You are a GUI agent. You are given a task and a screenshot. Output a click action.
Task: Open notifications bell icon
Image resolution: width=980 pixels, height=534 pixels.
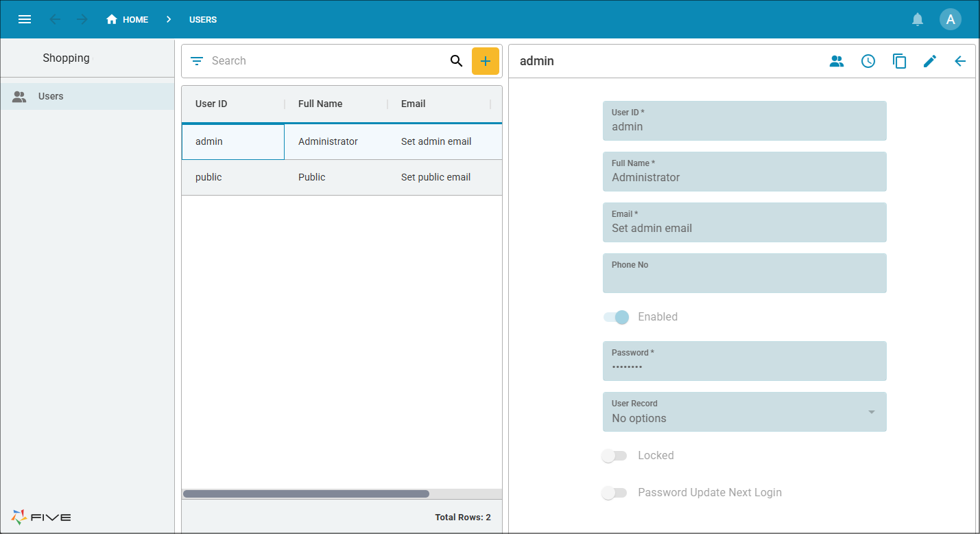tap(918, 19)
